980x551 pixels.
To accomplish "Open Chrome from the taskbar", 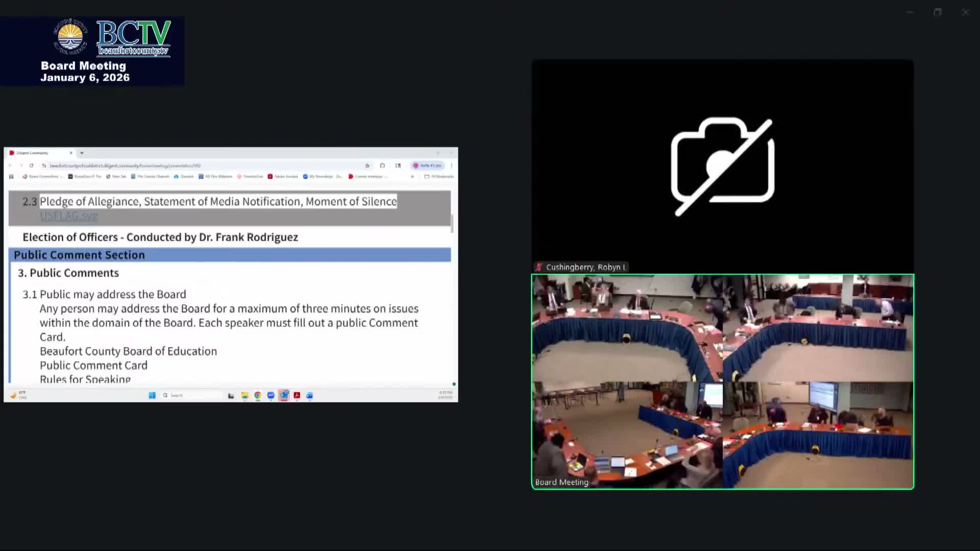I will (x=258, y=395).
